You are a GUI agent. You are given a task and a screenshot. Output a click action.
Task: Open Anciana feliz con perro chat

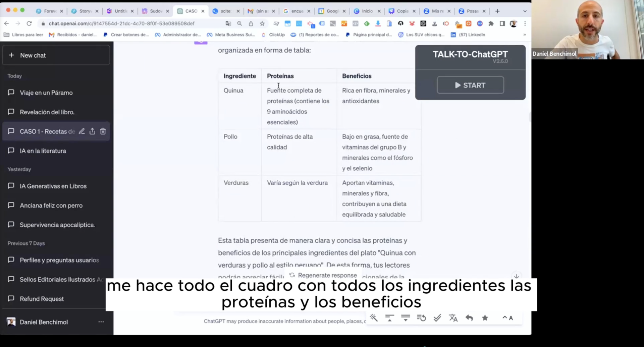56,206
